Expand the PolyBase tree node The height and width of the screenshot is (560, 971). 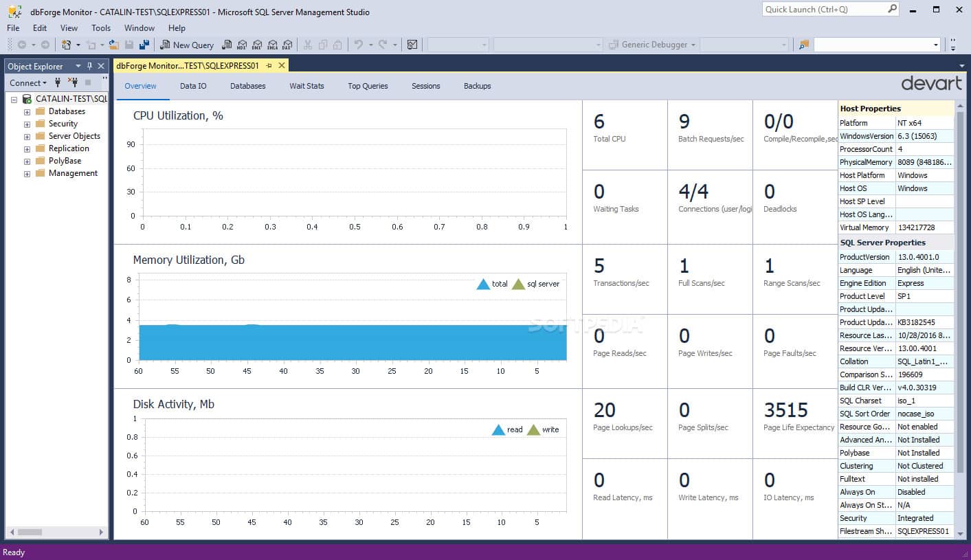coord(27,161)
